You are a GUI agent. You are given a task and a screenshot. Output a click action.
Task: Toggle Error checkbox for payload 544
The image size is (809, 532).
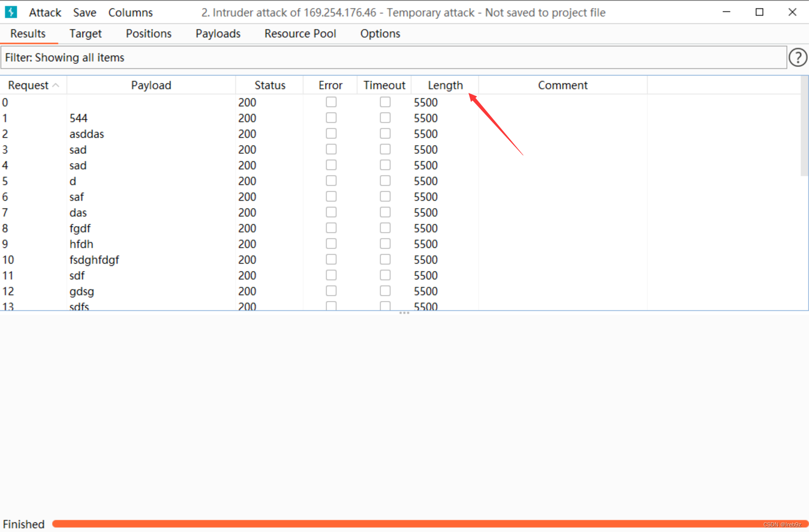(331, 118)
